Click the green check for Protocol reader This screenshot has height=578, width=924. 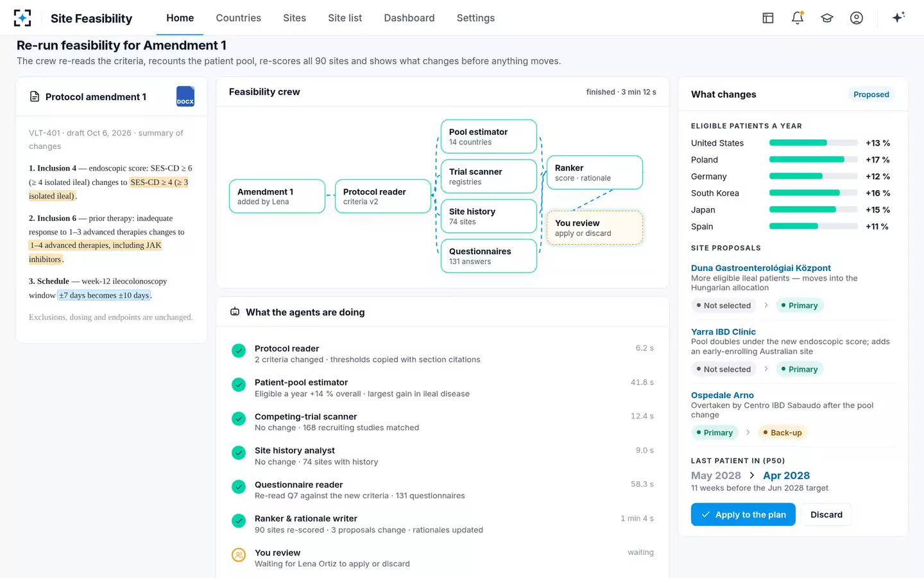point(239,351)
